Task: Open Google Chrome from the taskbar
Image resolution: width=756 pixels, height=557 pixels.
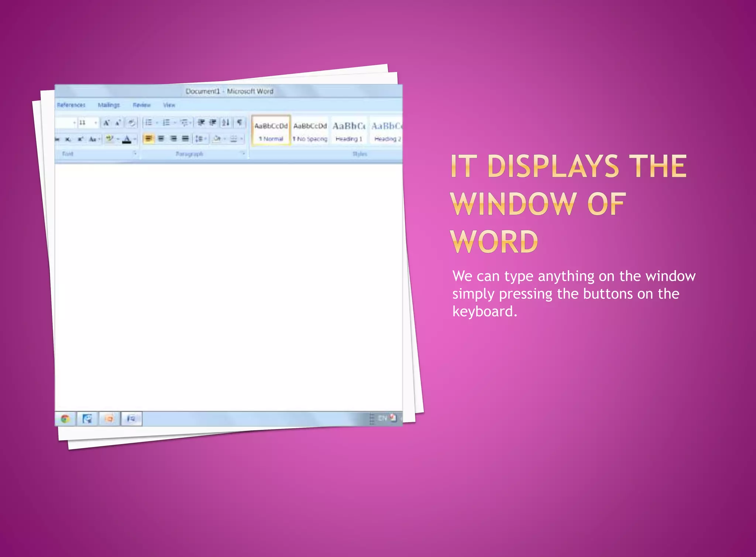Action: pyautogui.click(x=65, y=419)
